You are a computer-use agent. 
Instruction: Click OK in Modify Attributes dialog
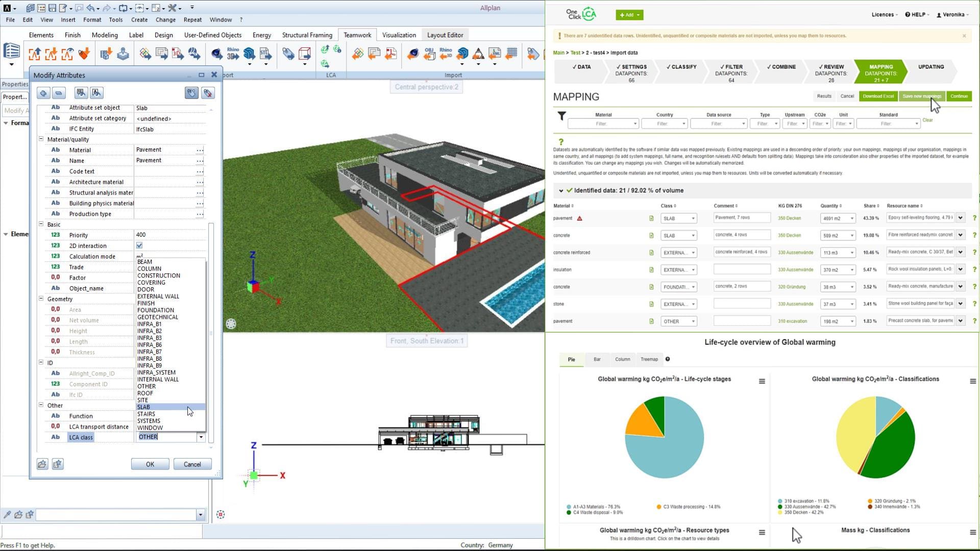tap(150, 464)
